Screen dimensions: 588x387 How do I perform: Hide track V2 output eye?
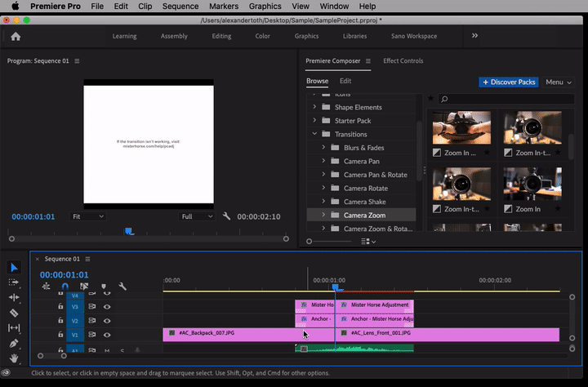tap(107, 321)
